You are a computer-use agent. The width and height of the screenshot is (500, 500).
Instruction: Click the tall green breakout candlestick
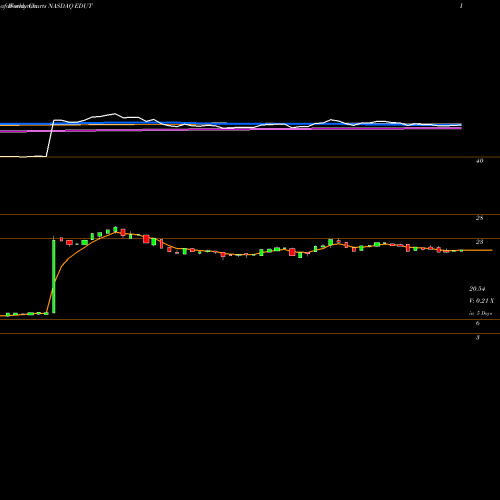[x=54, y=275]
